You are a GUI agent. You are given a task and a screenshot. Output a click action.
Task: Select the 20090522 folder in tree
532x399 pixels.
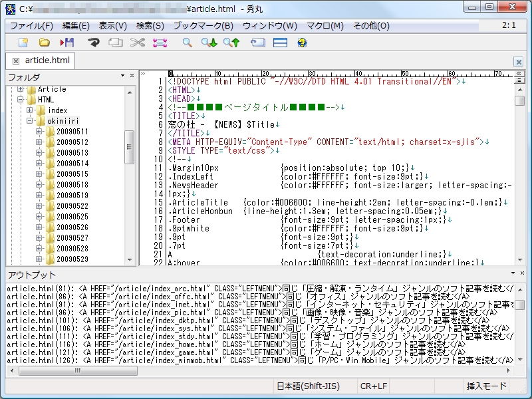tap(72, 206)
